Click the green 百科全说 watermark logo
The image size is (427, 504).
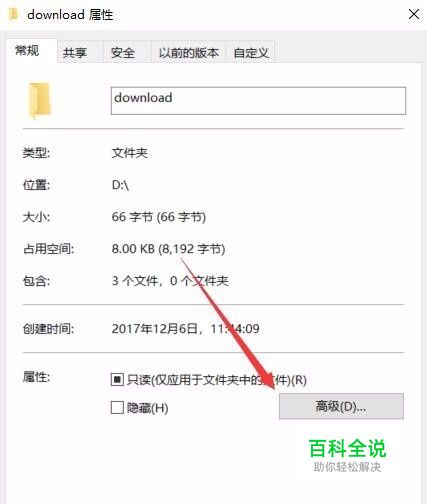click(347, 448)
